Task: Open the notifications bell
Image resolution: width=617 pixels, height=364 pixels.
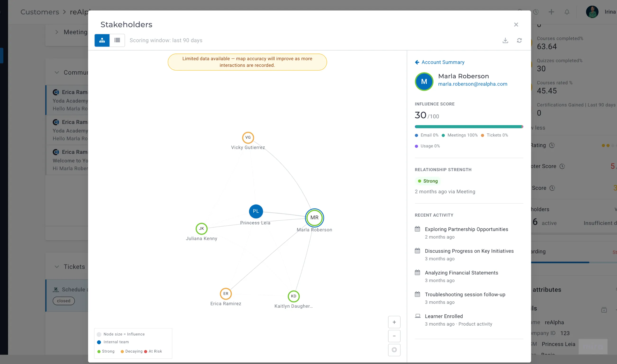Action: [x=567, y=12]
